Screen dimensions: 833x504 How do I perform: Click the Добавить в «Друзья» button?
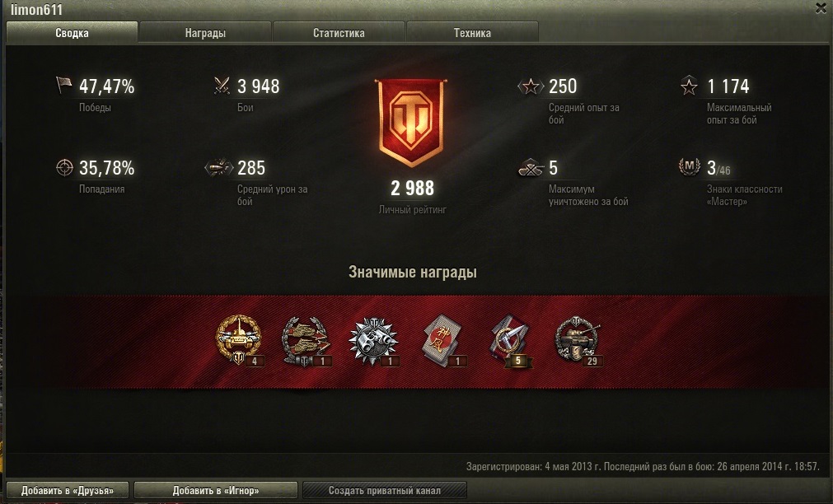(68, 490)
